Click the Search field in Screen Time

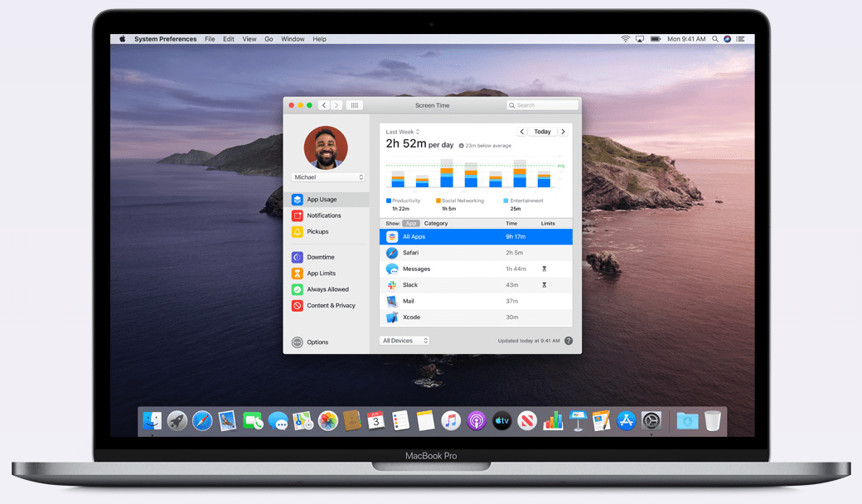tap(543, 105)
